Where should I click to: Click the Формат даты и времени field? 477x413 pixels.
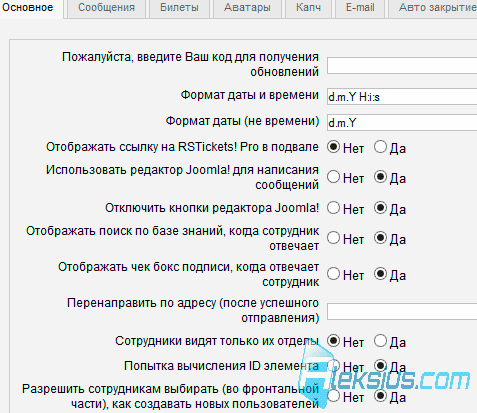tap(402, 97)
